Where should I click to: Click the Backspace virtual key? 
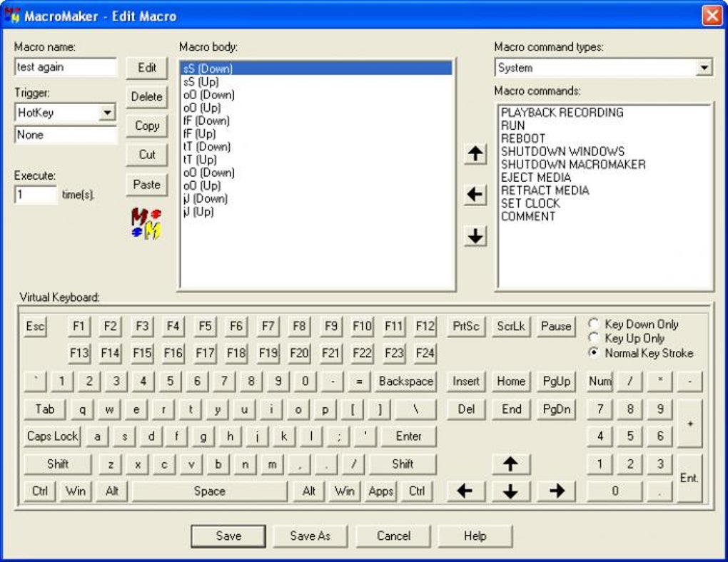406,382
